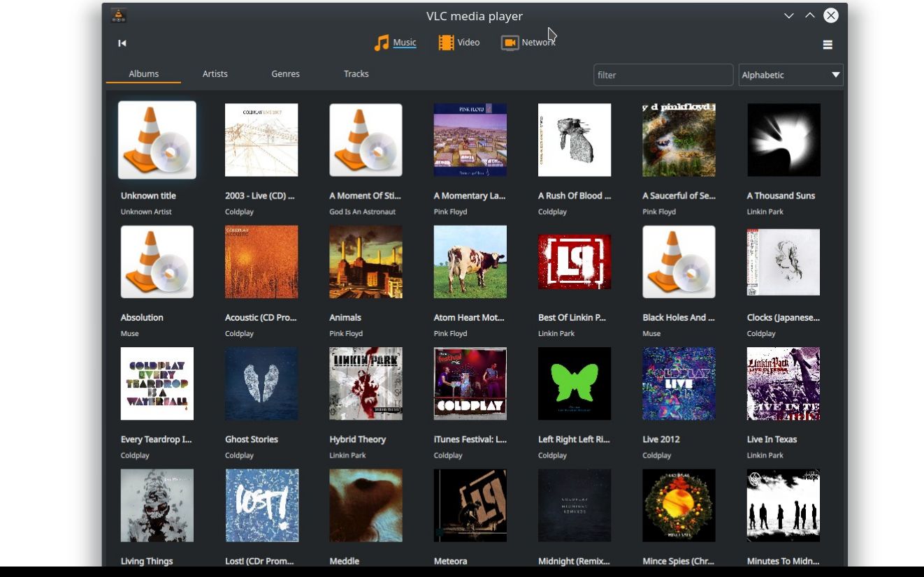Open the Atom Heart Mother album cover
The image size is (924, 577).
(x=470, y=262)
